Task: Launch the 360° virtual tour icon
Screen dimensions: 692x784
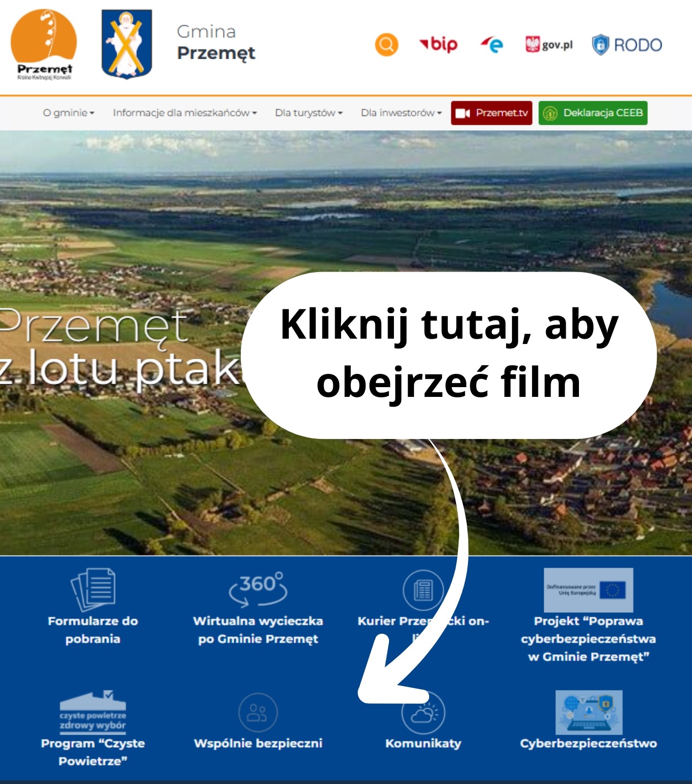Action: (x=258, y=588)
